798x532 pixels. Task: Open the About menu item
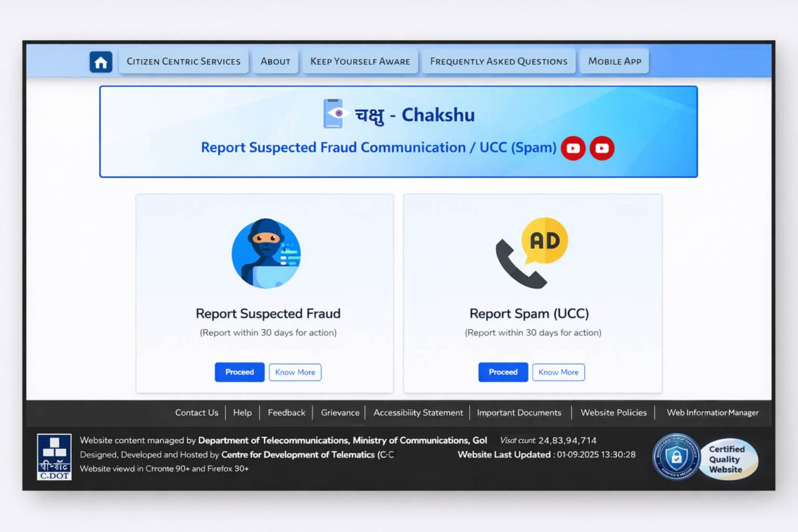coord(275,61)
